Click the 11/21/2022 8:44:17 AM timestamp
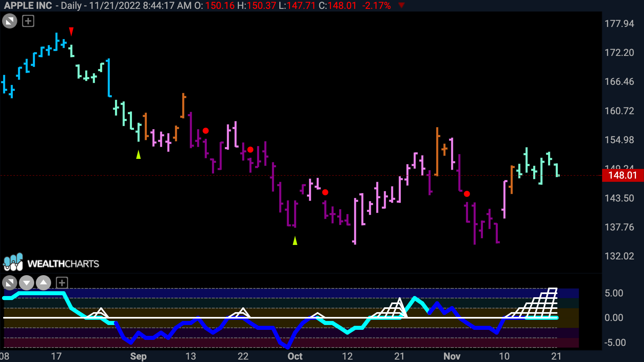Screen dimensions: 644x362 (x=140, y=6)
